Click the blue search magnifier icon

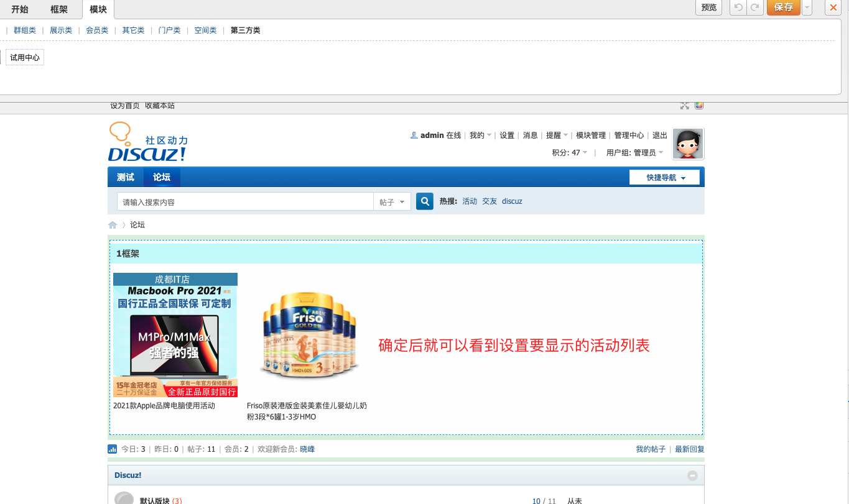point(424,201)
